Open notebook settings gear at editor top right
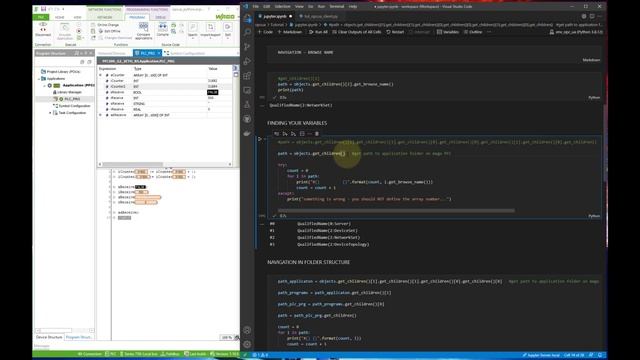640x360 pixels. pos(584,16)
